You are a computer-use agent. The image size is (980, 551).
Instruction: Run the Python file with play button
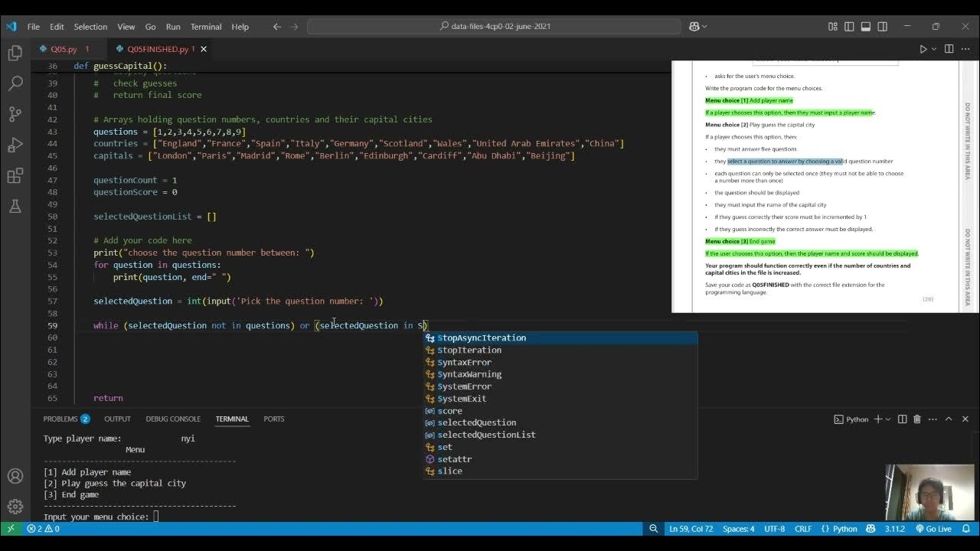[x=923, y=49]
